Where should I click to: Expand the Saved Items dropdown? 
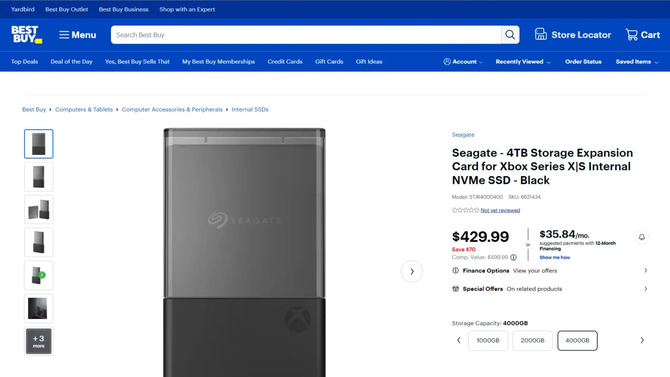[x=637, y=62]
